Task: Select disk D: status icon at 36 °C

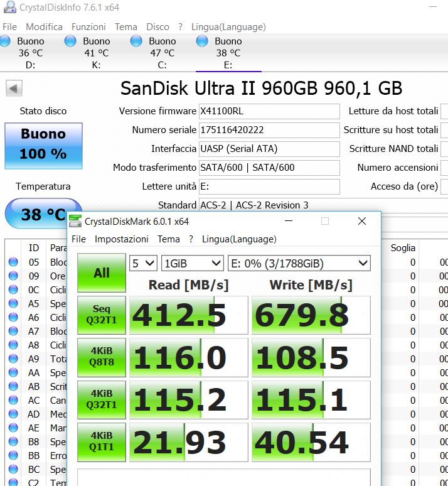Action: pyautogui.click(x=5, y=41)
